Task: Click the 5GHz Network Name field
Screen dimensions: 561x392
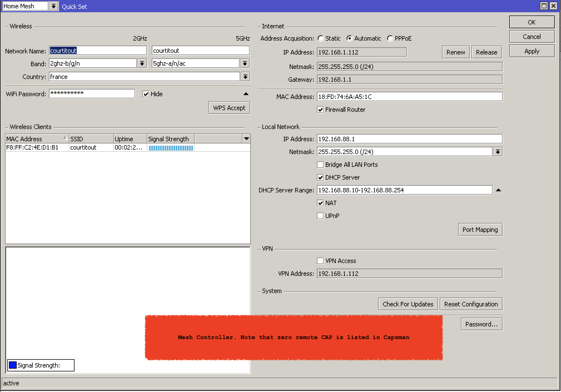Action: coord(201,51)
